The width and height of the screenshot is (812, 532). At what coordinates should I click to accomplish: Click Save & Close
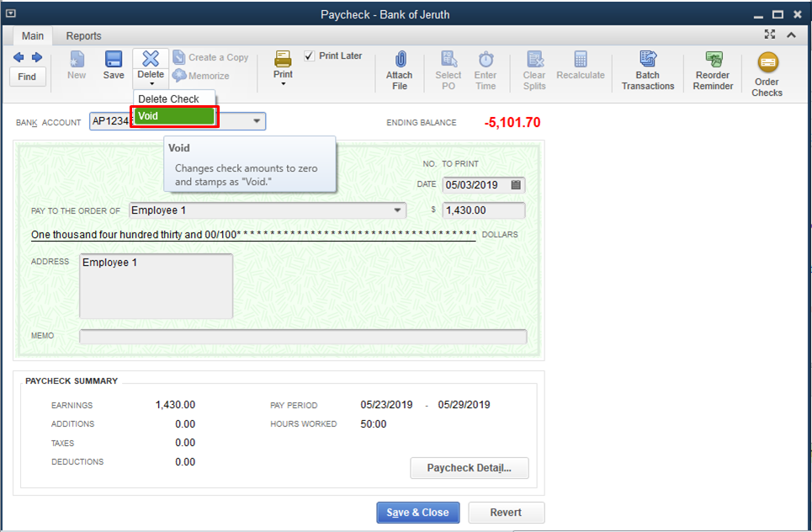point(418,513)
